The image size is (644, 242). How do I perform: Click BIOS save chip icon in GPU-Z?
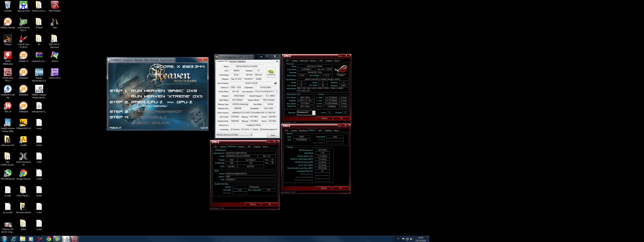coord(275,83)
